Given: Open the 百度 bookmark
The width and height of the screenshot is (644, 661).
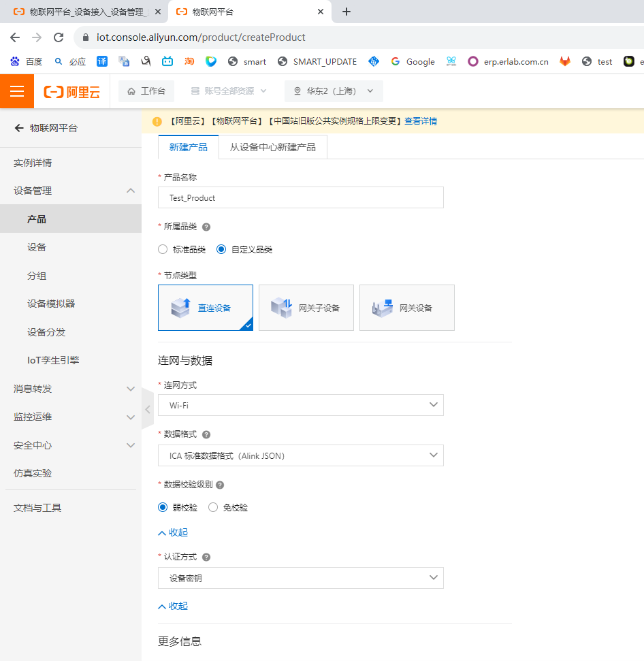Looking at the screenshot, I should tap(26, 61).
